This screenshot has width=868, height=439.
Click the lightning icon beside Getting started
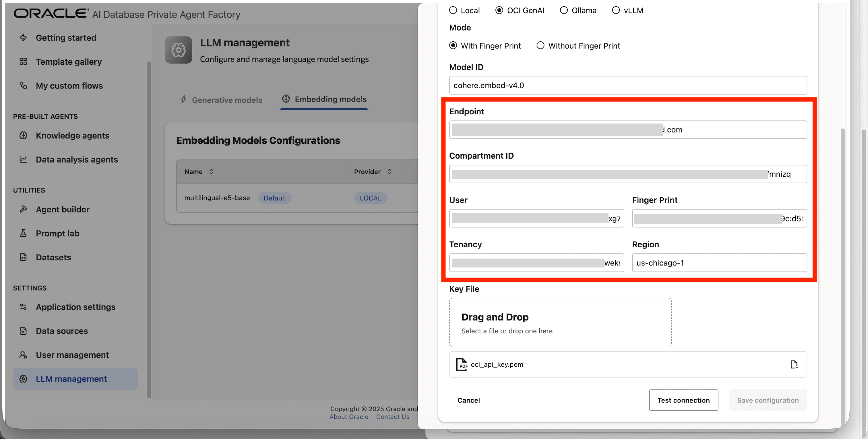pyautogui.click(x=23, y=37)
